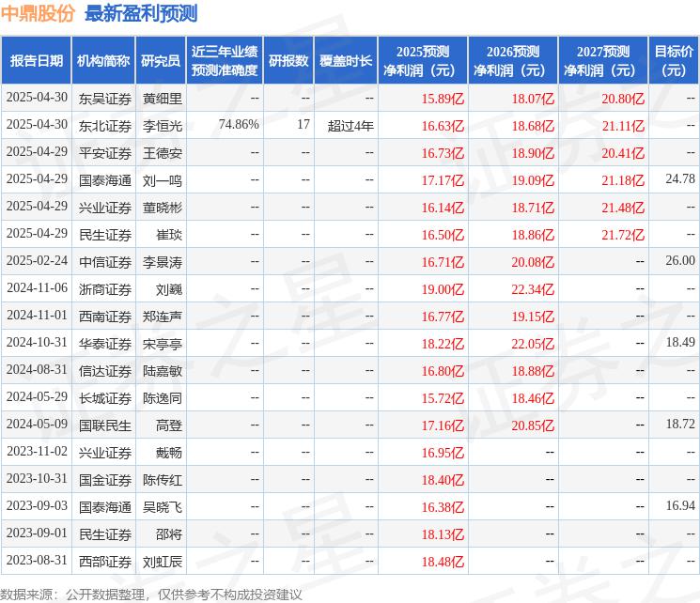
Task: Select 东北证券 institution cell
Action: pos(105,126)
